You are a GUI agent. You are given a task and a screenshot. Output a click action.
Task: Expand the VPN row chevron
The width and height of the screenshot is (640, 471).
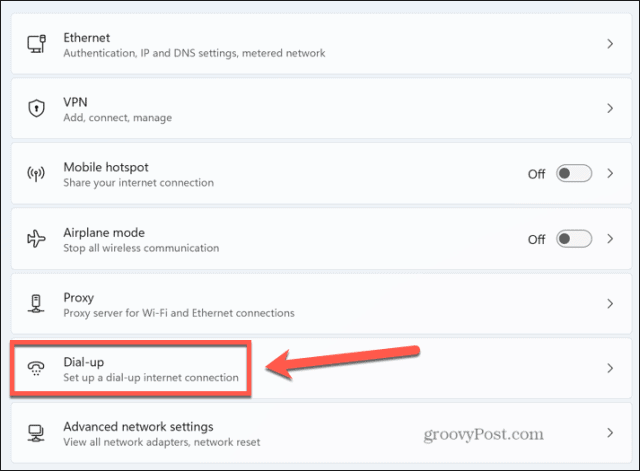point(610,108)
